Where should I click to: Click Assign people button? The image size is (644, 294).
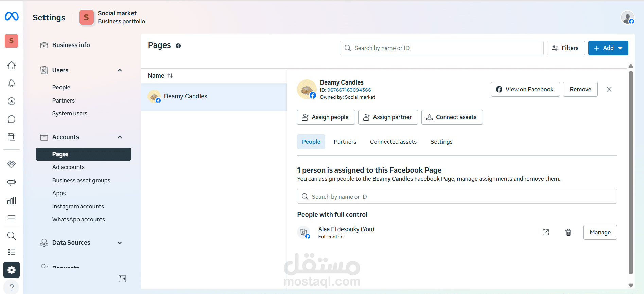click(x=326, y=117)
